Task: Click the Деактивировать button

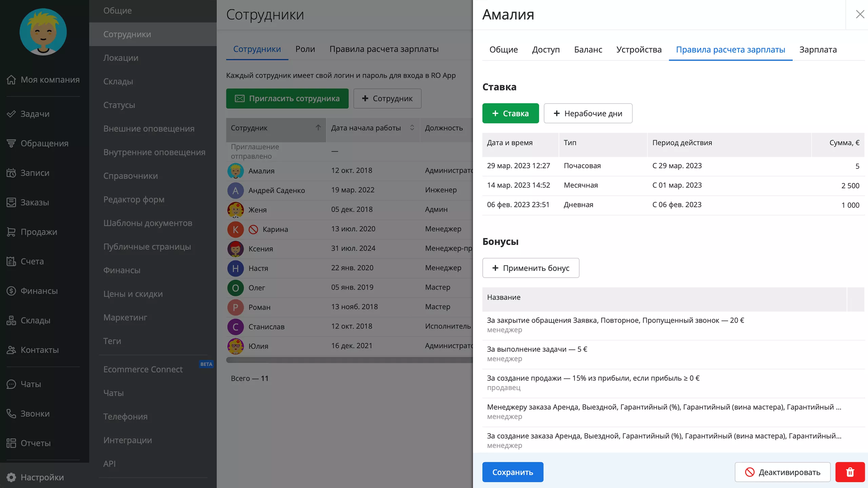Action: pyautogui.click(x=782, y=472)
